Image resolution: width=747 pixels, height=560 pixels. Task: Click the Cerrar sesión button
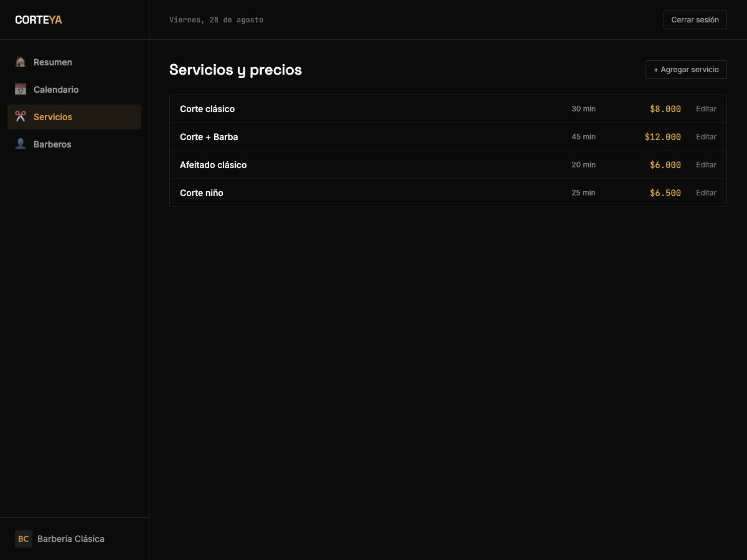695,20
